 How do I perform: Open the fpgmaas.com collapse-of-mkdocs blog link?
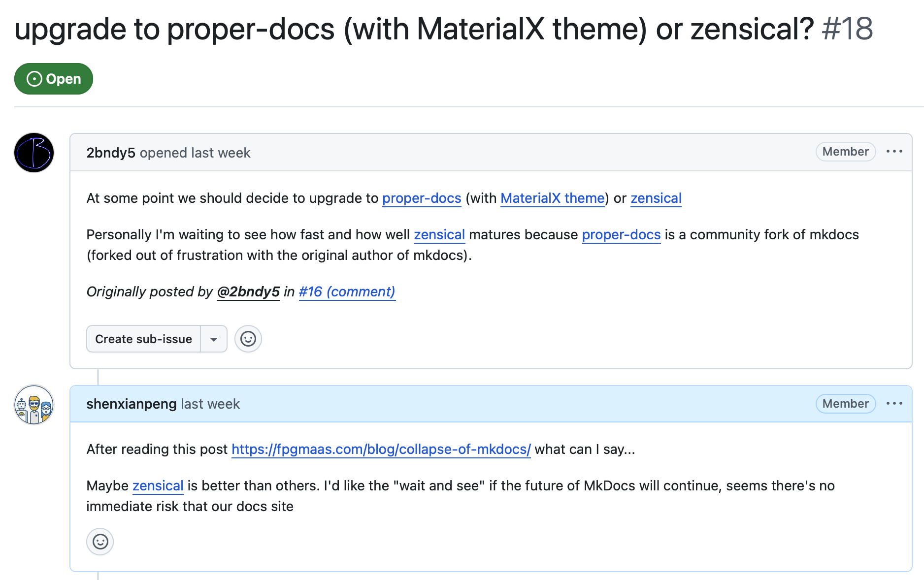[381, 449]
